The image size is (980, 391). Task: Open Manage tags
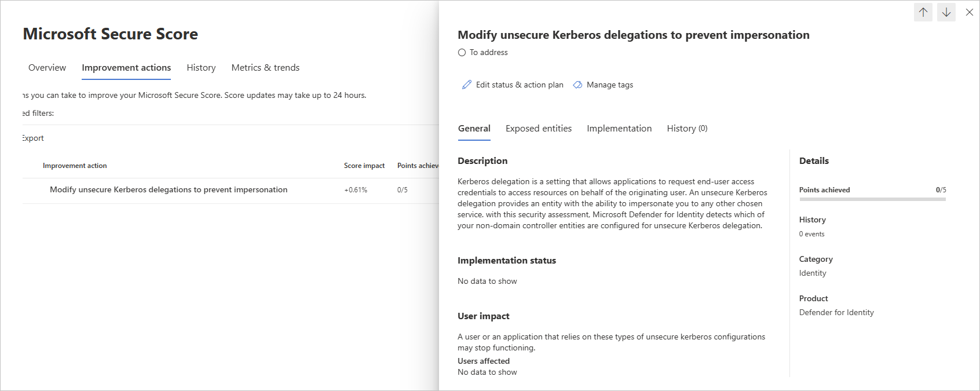pos(609,85)
